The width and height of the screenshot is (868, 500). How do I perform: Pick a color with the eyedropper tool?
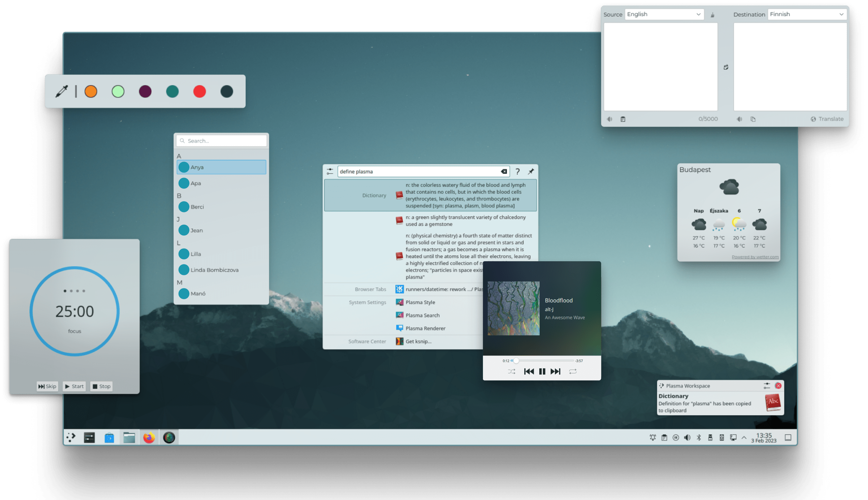pos(62,91)
